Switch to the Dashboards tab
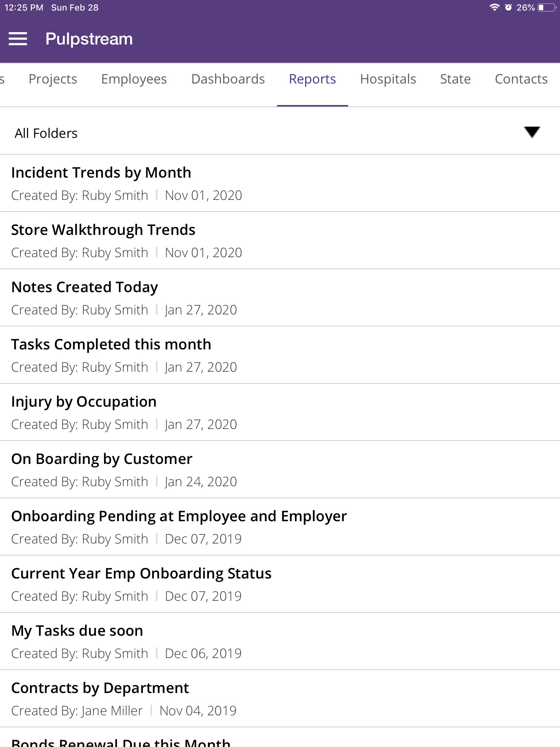Viewport: 560px width, 747px height. pyautogui.click(x=228, y=79)
